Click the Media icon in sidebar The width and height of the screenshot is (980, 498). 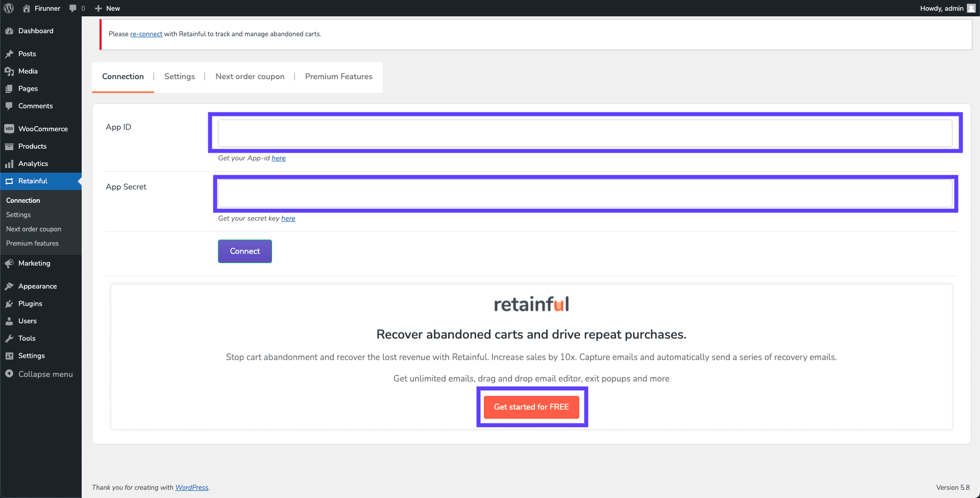coord(9,72)
